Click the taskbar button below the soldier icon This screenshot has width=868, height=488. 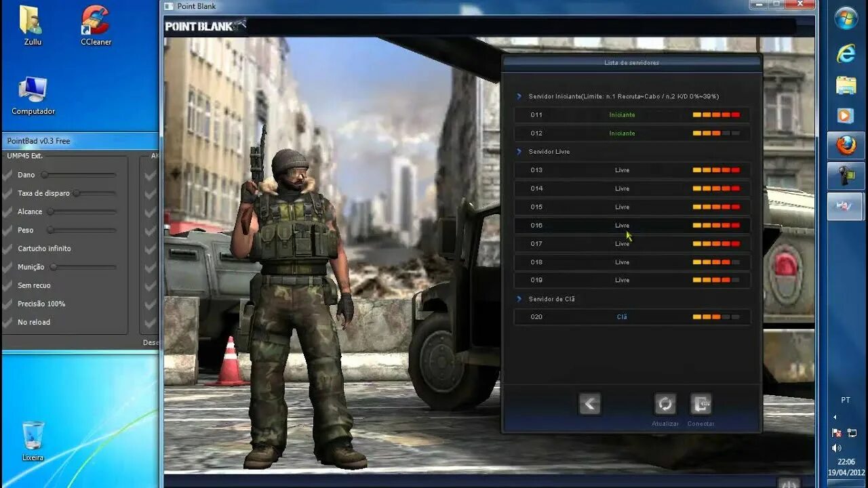pos(846,206)
